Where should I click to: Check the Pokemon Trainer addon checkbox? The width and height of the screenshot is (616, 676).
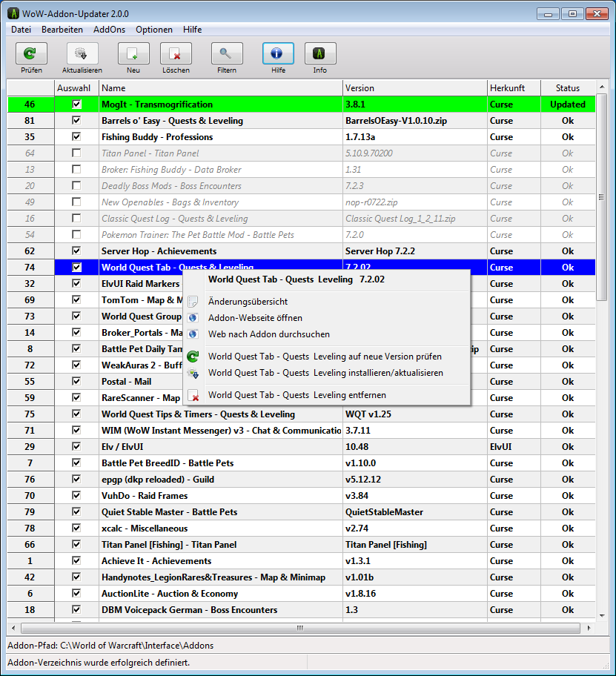76,234
